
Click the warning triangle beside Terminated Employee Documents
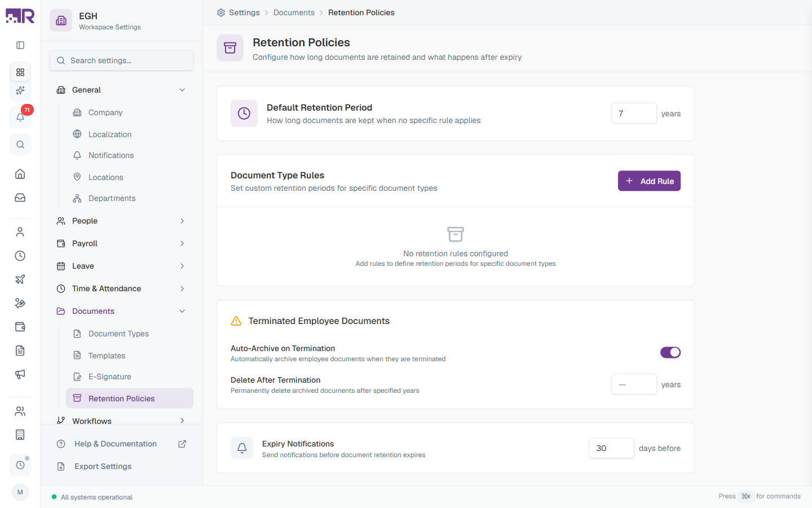click(236, 321)
